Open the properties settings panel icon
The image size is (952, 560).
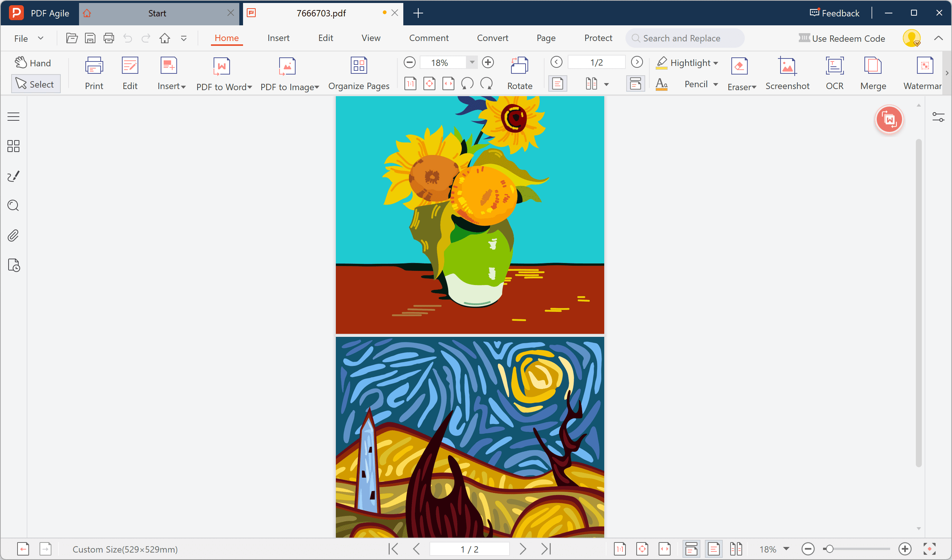point(939,117)
